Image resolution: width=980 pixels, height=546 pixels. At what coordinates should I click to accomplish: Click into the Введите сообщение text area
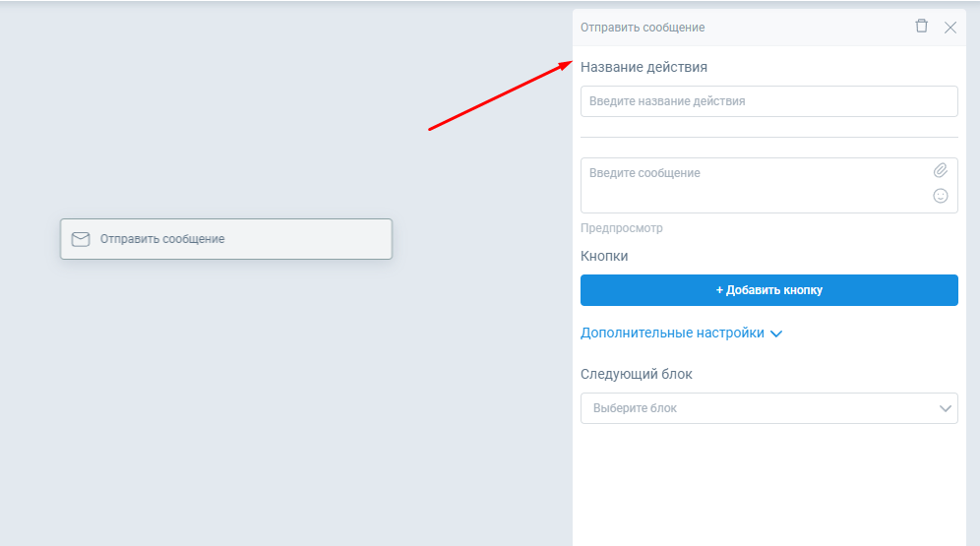753,184
